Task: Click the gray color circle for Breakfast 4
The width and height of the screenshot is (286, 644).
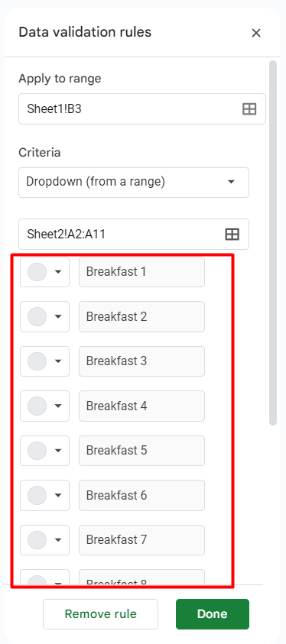Action: 37,406
